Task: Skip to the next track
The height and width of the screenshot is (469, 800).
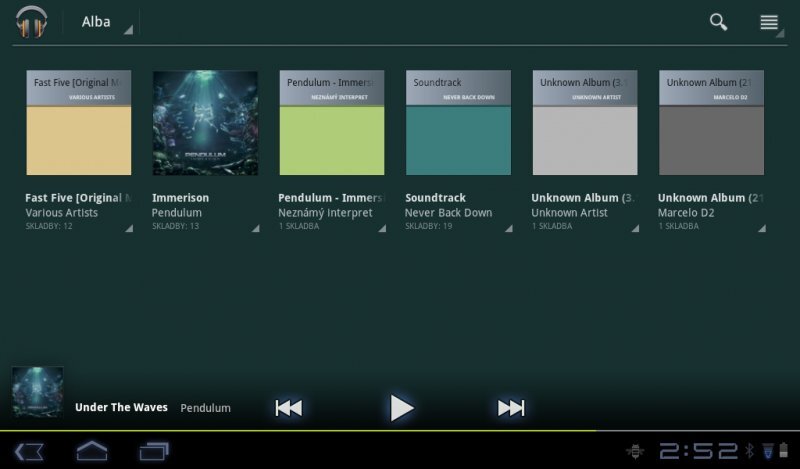Action: point(511,407)
